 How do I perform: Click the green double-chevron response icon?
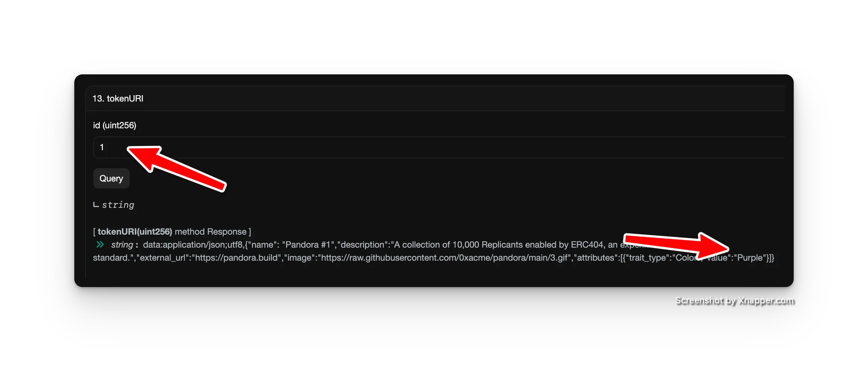pos(100,245)
